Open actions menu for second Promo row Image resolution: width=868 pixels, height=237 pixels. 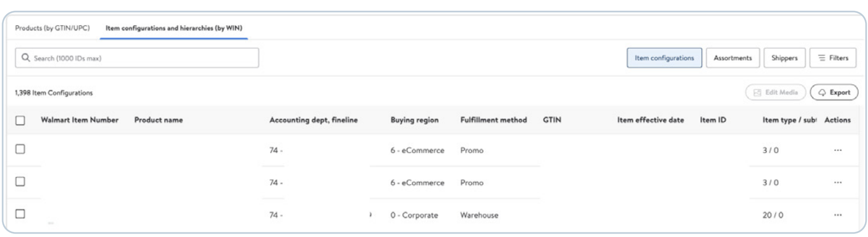(x=838, y=183)
